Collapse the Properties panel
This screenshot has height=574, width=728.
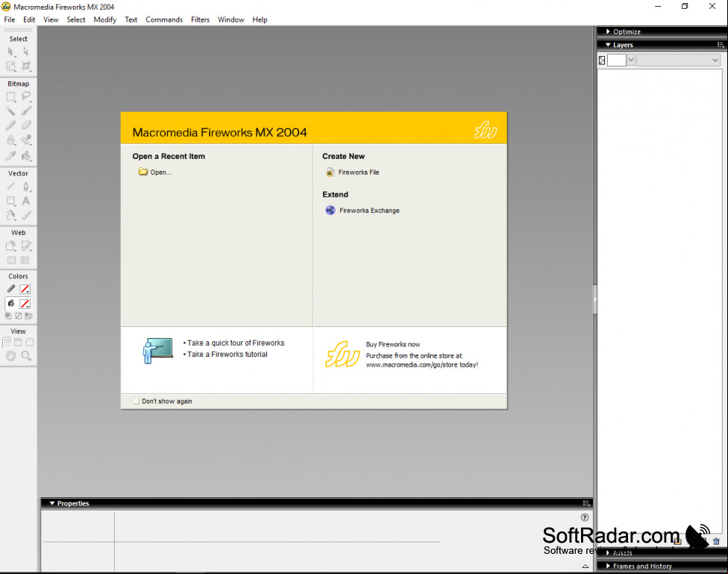click(x=52, y=503)
